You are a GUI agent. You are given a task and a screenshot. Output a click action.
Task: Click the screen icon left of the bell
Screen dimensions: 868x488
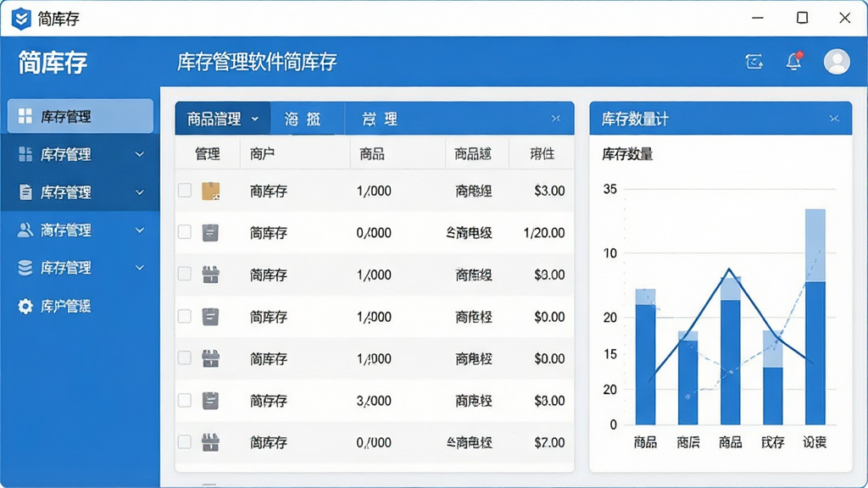[754, 61]
